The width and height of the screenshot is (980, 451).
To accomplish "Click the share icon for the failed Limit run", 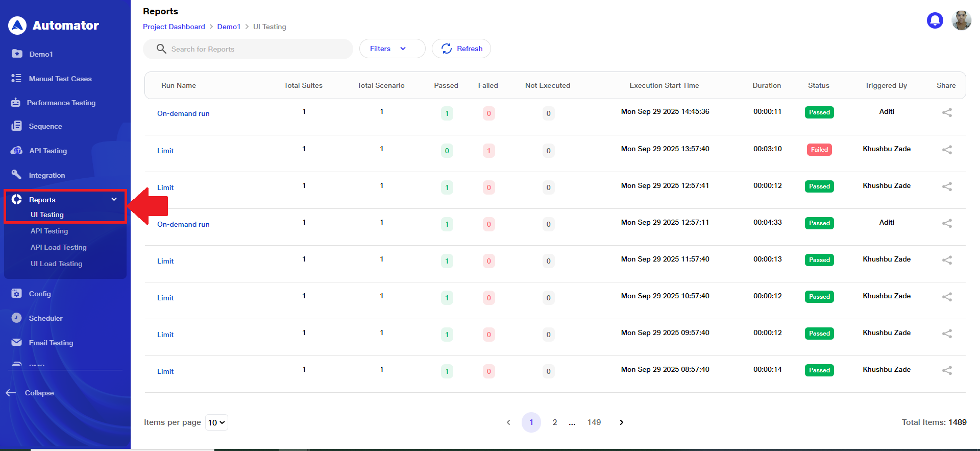I will pos(947,150).
